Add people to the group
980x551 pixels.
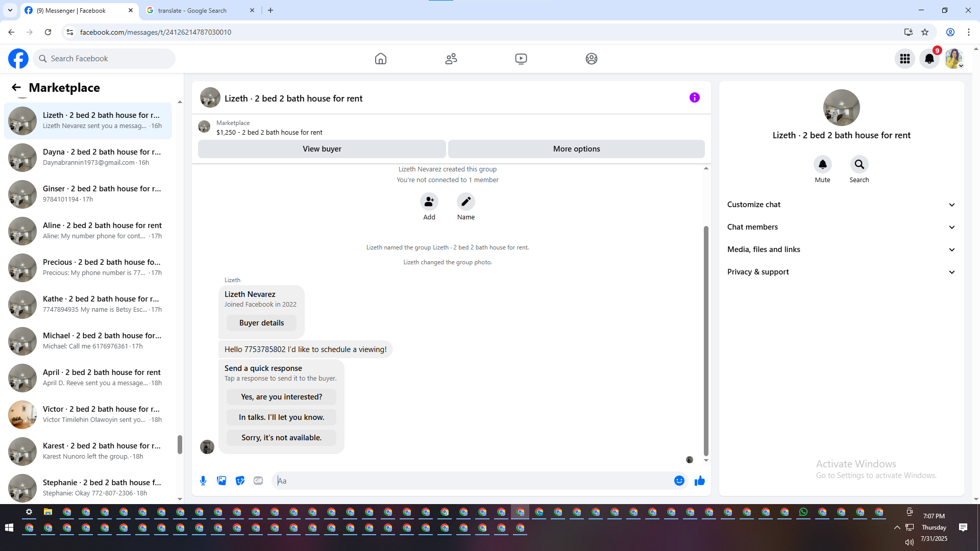[429, 202]
